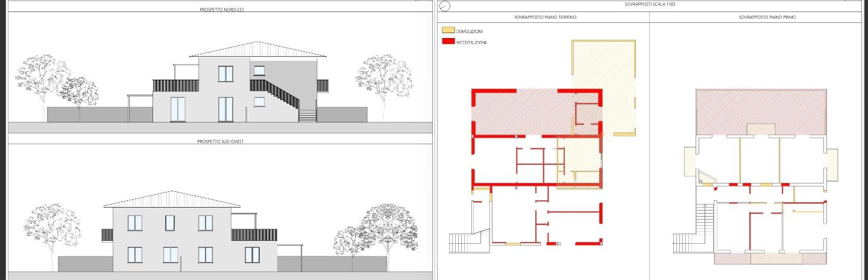Select the red RICOSTRUZIONI legend swatch
The width and height of the screenshot is (868, 280).
[448, 42]
